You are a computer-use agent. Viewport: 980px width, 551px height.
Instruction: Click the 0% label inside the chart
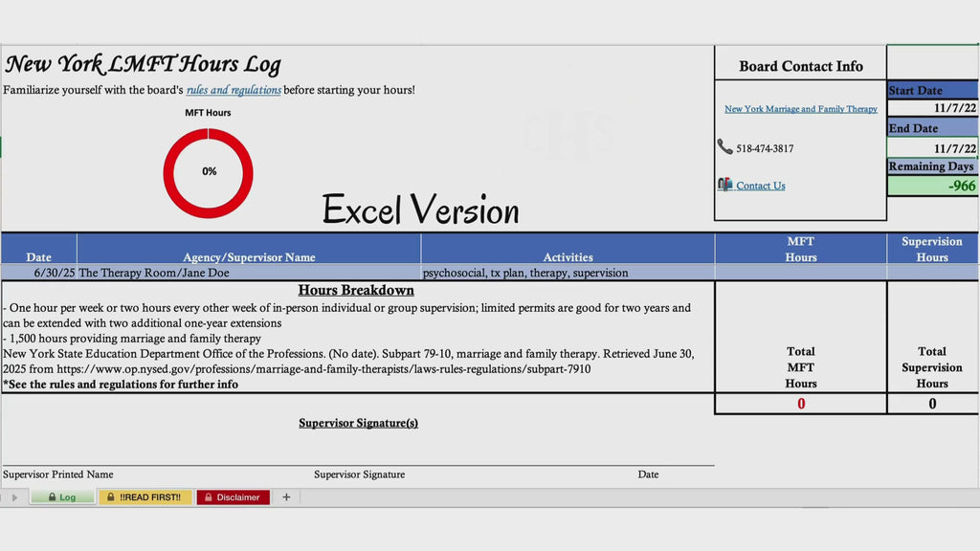pyautogui.click(x=210, y=171)
